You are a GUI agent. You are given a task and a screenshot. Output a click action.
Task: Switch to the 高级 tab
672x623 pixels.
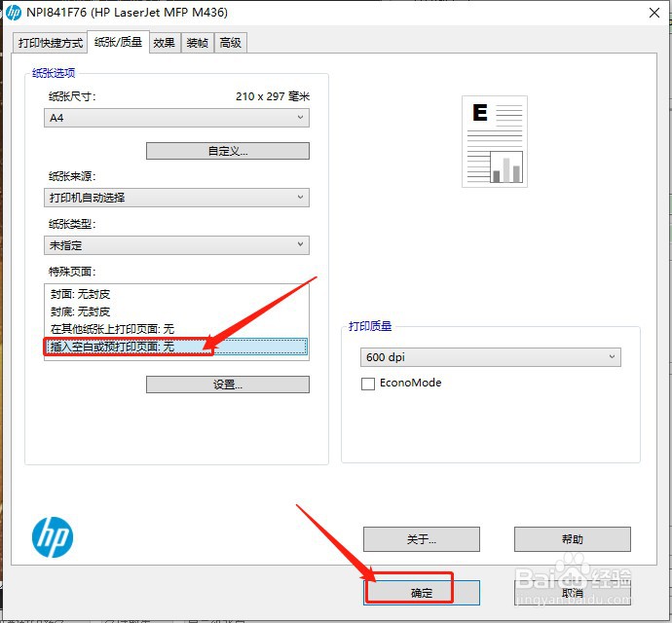click(x=231, y=43)
